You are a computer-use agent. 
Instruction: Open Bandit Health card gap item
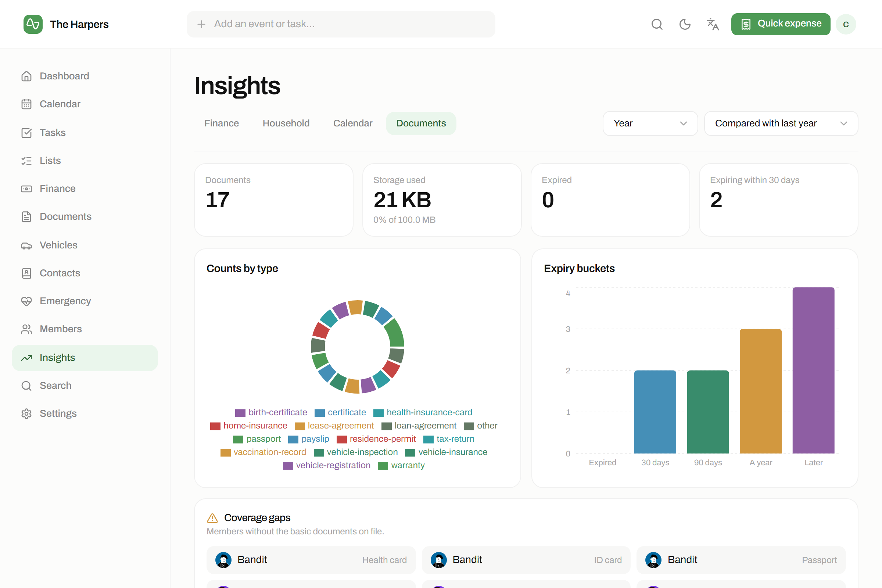(x=311, y=560)
